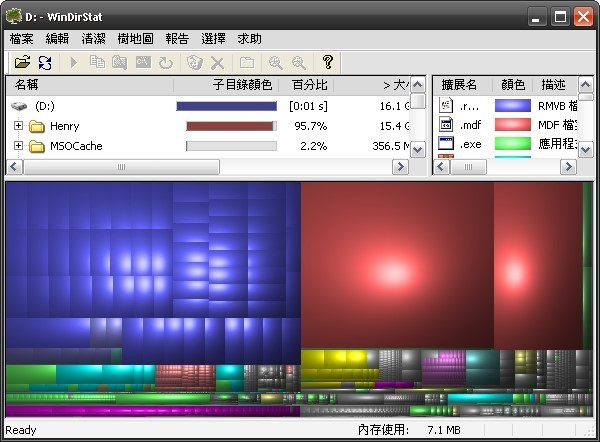This screenshot has height=442, width=600.
Task: Click directory list scroll left arrow
Action: point(15,167)
